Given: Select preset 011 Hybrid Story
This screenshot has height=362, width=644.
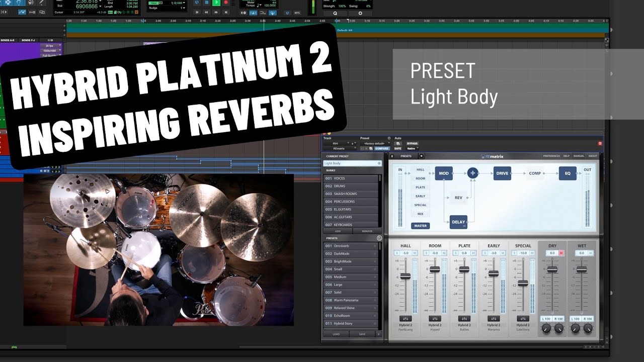Looking at the screenshot, I should pyautogui.click(x=351, y=323).
